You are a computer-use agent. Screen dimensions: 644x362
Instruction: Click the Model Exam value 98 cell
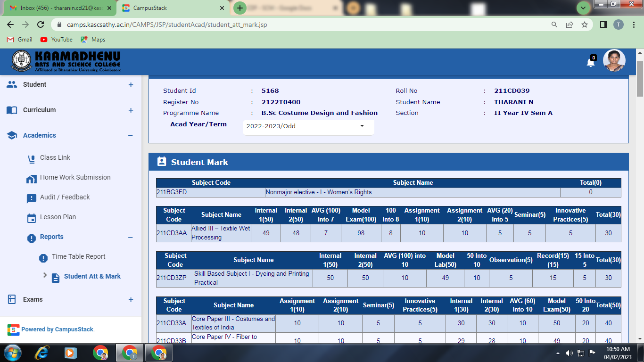click(361, 233)
